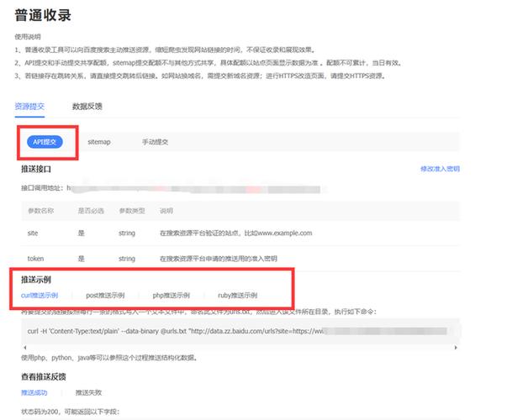Click usage note 1 about 普通收录工具
Viewport: 507px width, 420px height.
coord(166,50)
